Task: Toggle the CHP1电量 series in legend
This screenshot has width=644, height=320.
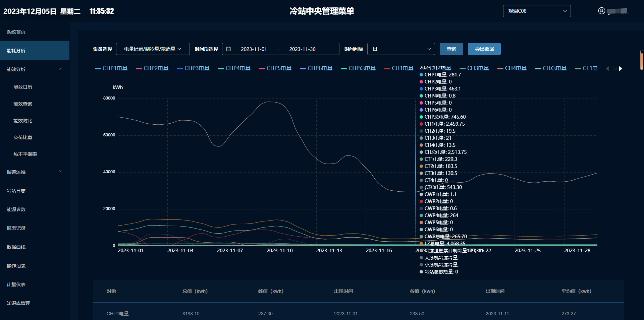Action: click(111, 68)
